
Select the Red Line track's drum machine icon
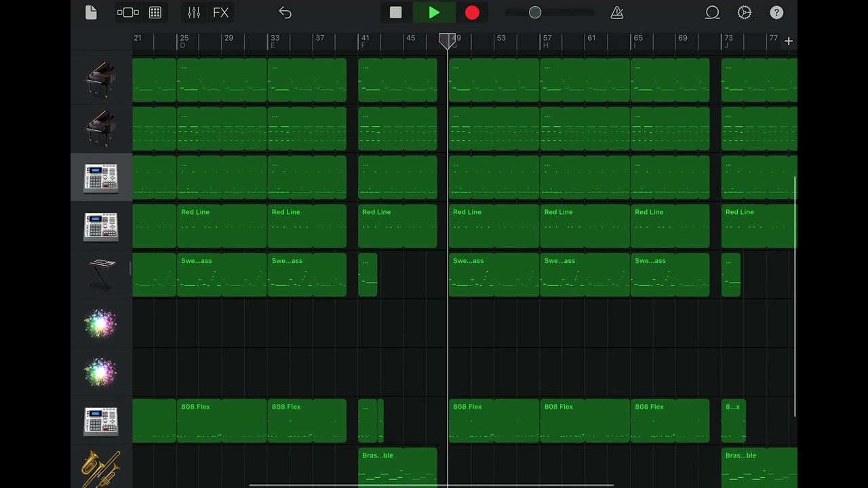(101, 226)
